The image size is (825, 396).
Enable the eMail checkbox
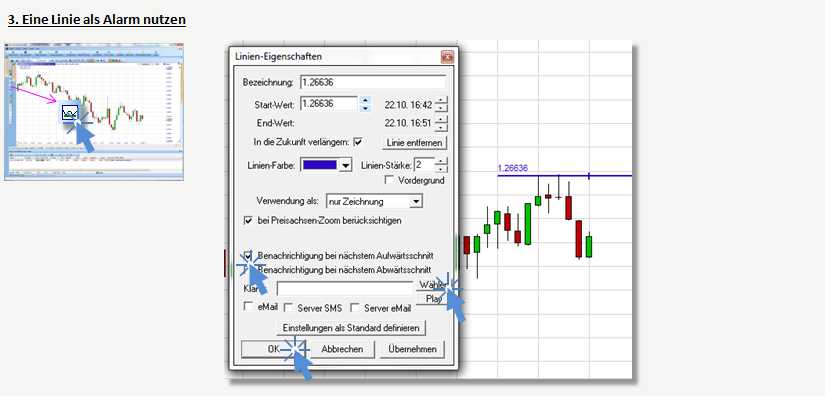[248, 307]
